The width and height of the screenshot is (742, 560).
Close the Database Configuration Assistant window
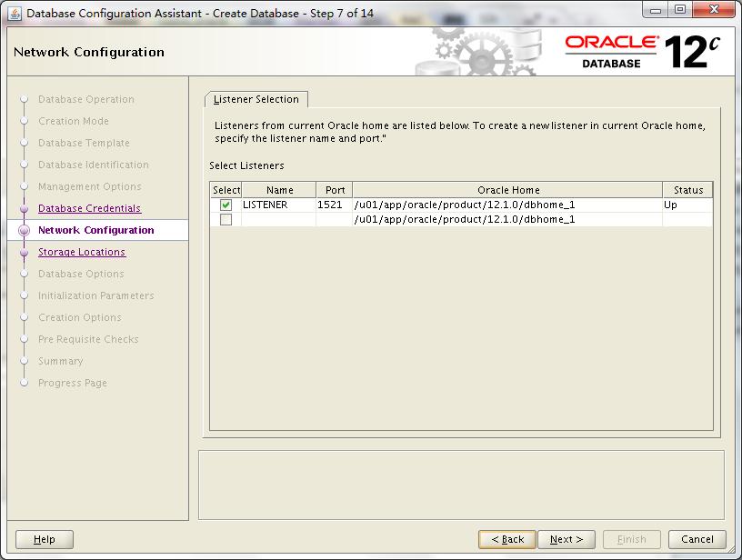click(715, 10)
